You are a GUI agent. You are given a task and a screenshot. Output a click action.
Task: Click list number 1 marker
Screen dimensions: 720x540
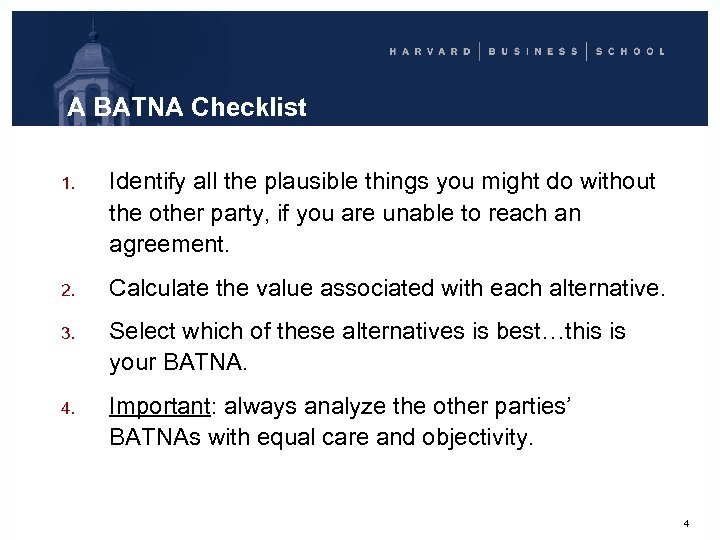[68, 183]
